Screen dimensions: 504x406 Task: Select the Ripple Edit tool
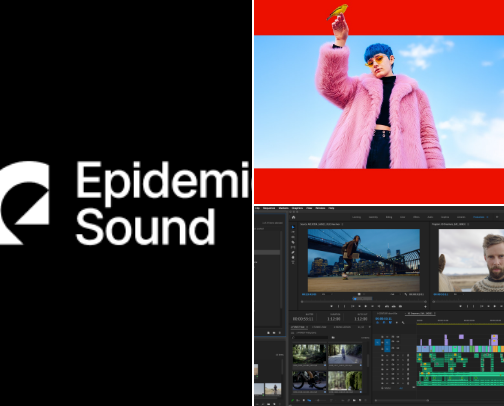[293, 237]
